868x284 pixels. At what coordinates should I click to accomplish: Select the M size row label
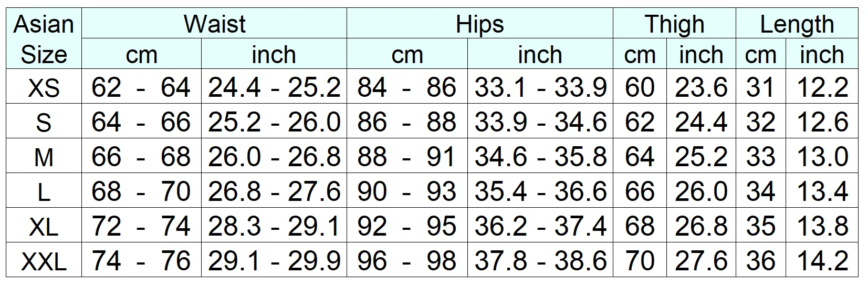tap(44, 156)
